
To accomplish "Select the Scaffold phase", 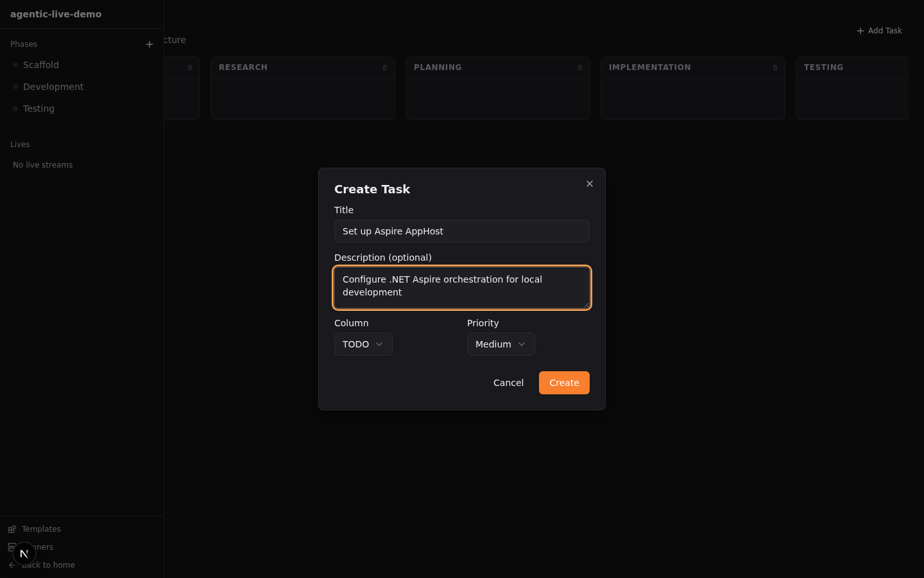I will coord(41,65).
